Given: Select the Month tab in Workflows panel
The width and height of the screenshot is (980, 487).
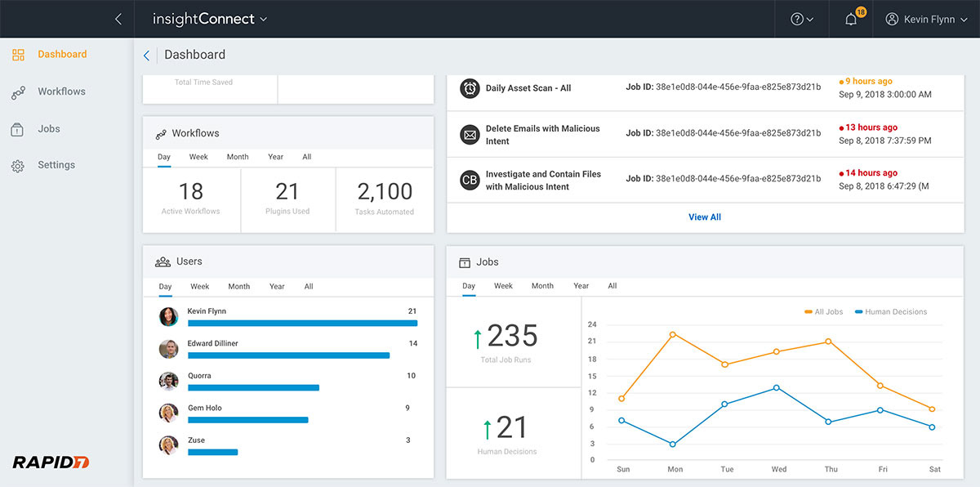Looking at the screenshot, I should tap(238, 157).
